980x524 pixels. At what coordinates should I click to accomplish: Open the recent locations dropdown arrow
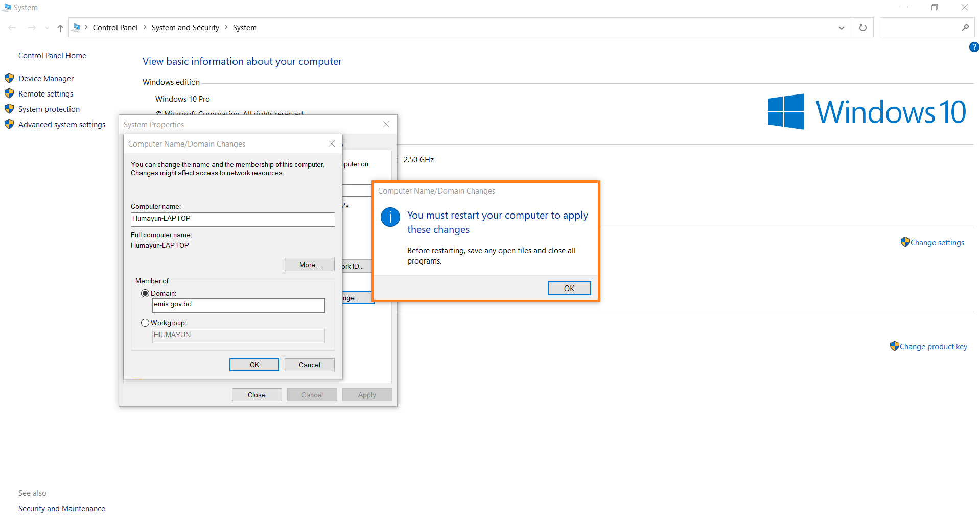tap(47, 28)
